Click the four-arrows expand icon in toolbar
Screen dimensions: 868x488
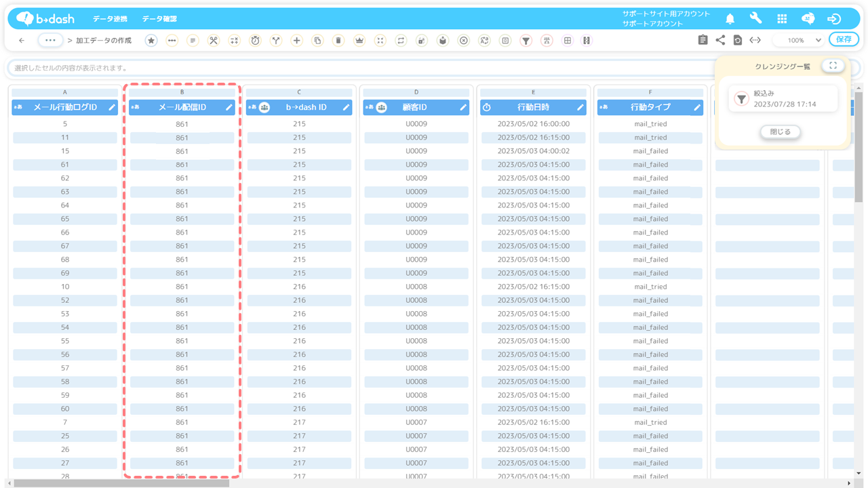tap(380, 41)
